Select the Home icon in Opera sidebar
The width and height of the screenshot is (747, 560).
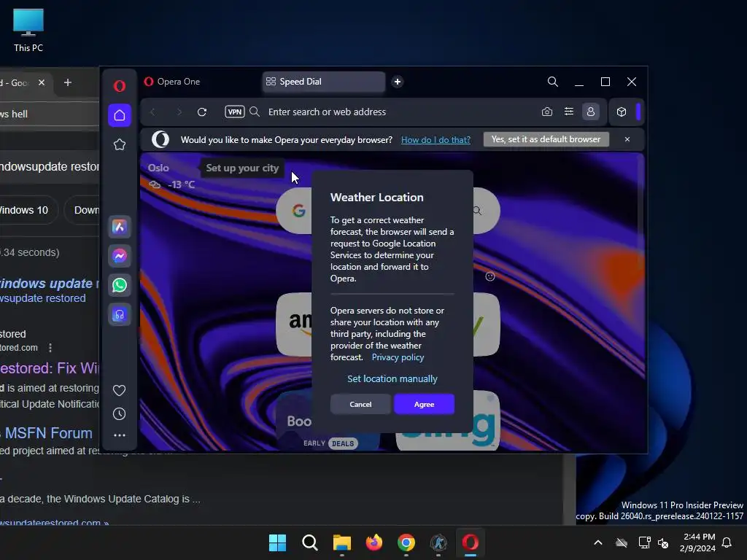click(120, 115)
